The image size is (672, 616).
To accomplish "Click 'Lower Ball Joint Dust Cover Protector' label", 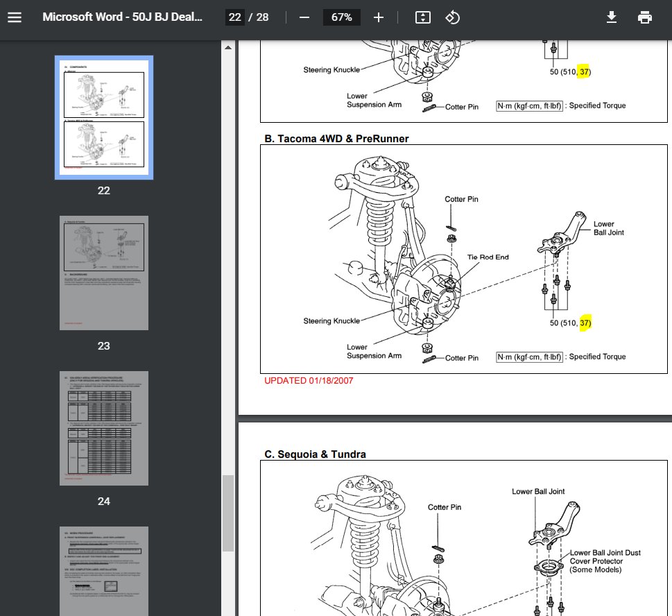I will (x=605, y=561).
